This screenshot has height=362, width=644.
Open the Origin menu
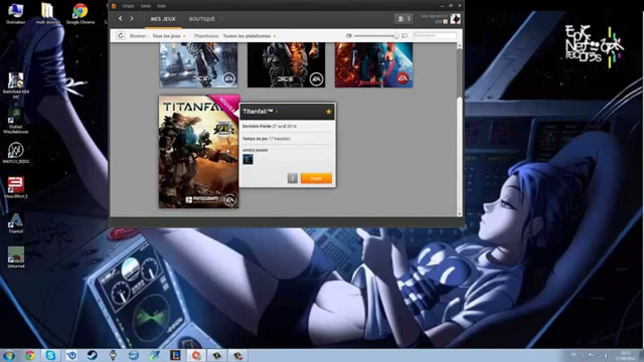tap(128, 6)
